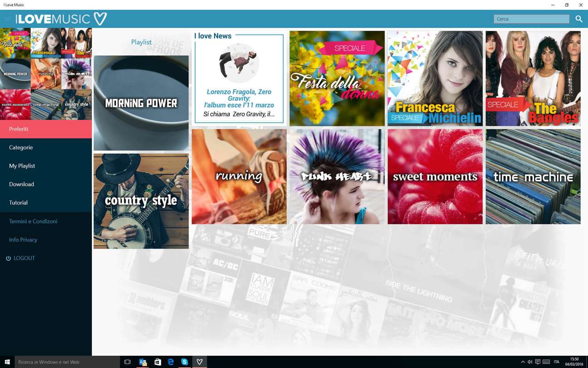Open the Action Center notifications icon
The height and width of the screenshot is (368, 588).
[538, 362]
